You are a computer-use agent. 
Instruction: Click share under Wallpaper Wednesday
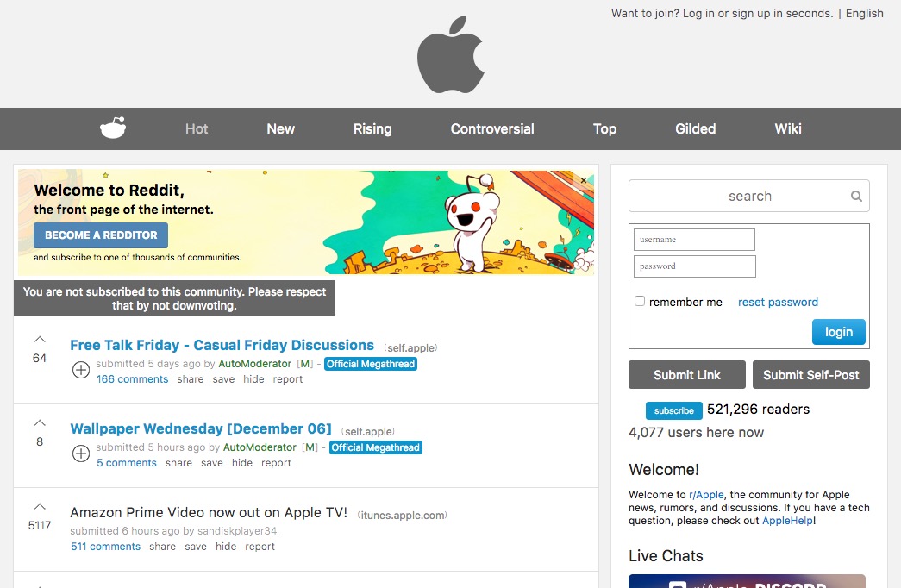pyautogui.click(x=178, y=463)
